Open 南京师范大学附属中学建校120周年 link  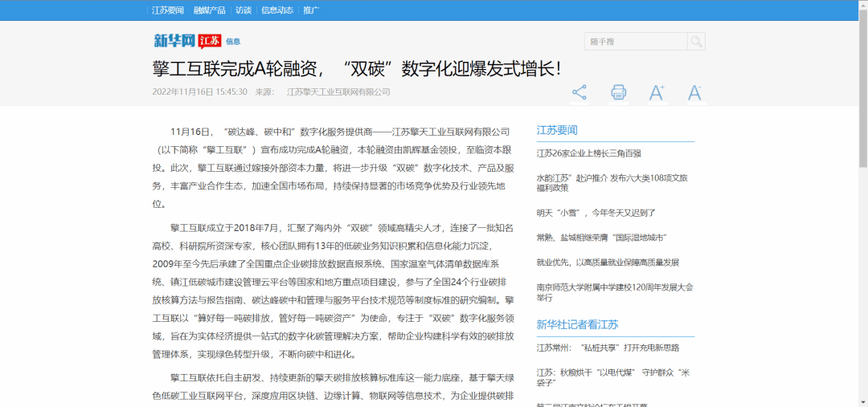point(615,292)
